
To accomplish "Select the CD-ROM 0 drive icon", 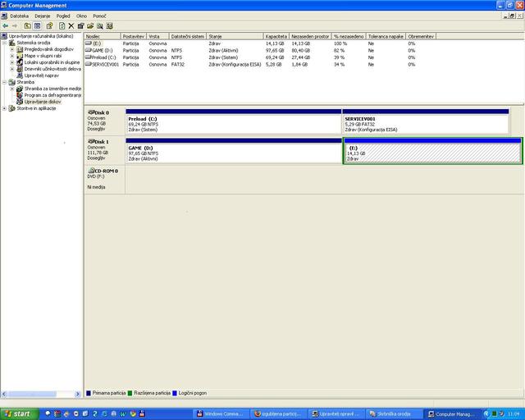I will [x=91, y=171].
